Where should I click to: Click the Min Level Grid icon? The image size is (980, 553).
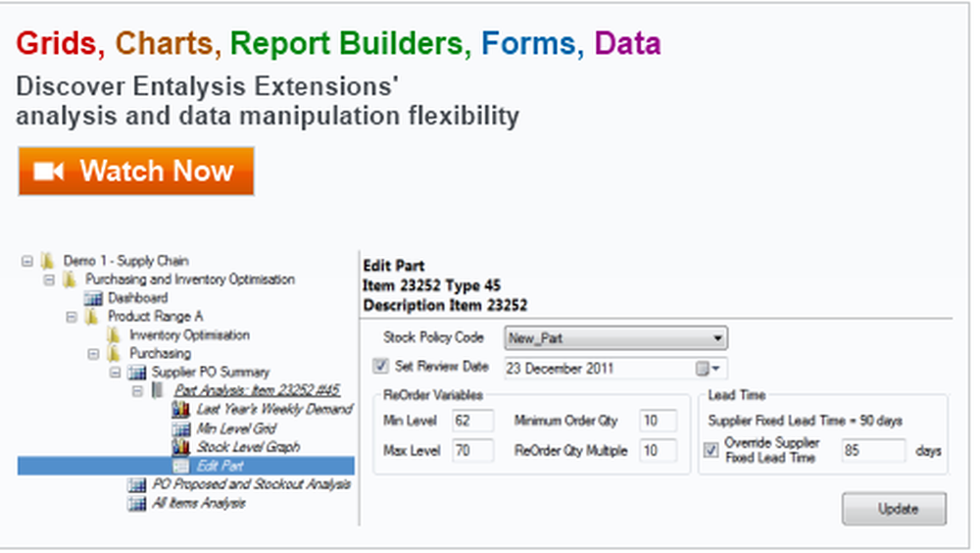180,428
